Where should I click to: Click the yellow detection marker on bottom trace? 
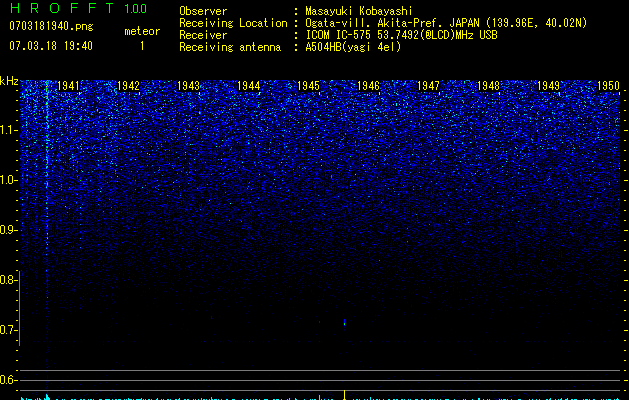345,394
